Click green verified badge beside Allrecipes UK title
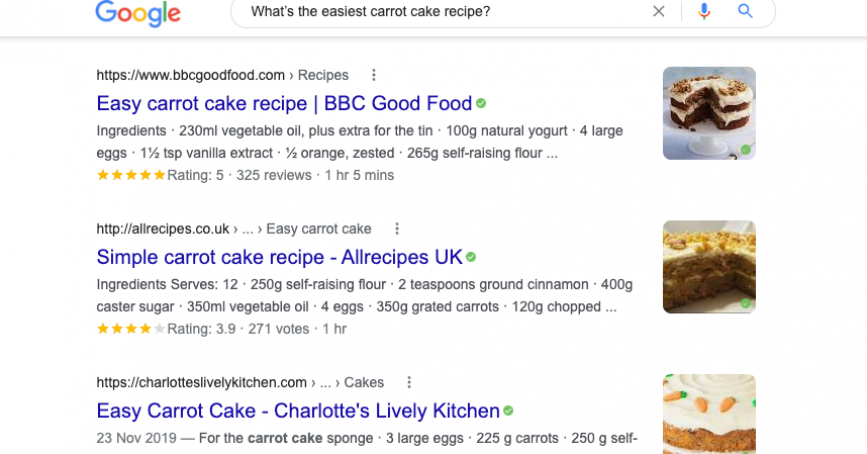Viewport: 867px width, 454px height. 471,257
